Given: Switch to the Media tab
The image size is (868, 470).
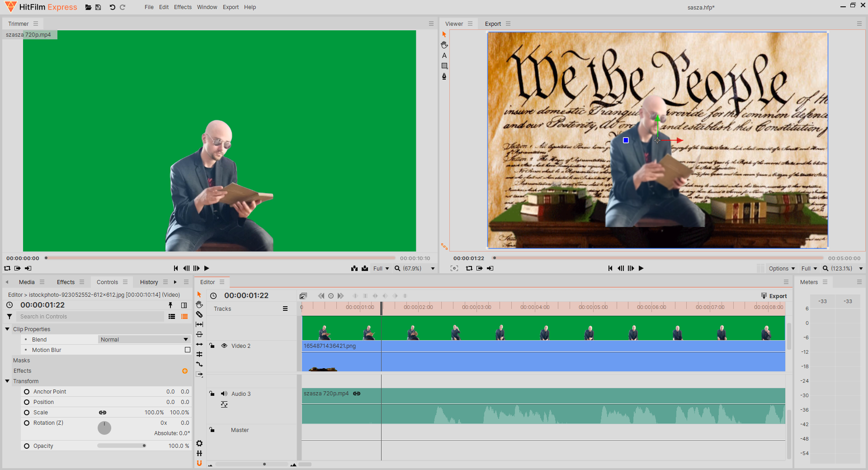Looking at the screenshot, I should pos(27,282).
